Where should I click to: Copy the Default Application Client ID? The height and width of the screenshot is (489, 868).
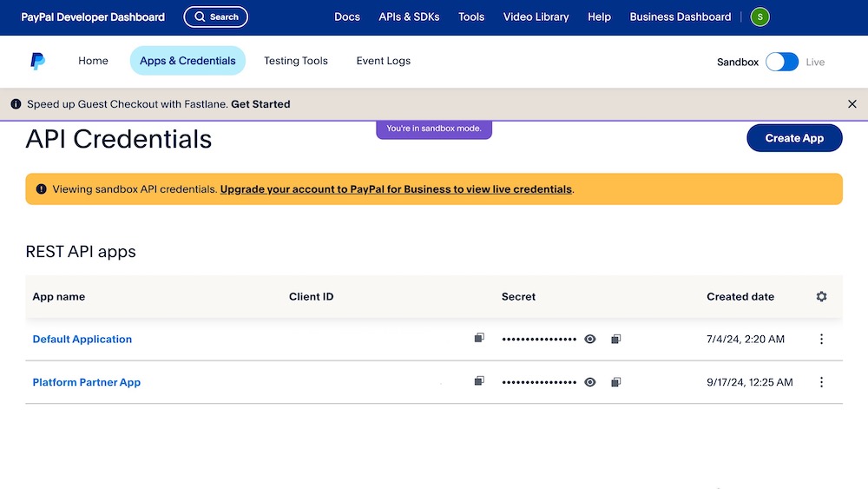tap(479, 338)
